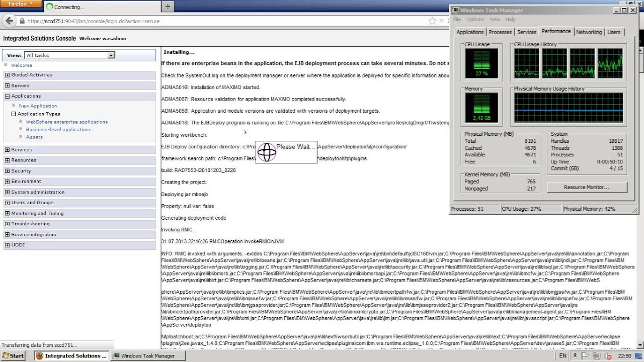Click the Invoking RMIC. line
The image size is (644, 362).
pos(177,230)
